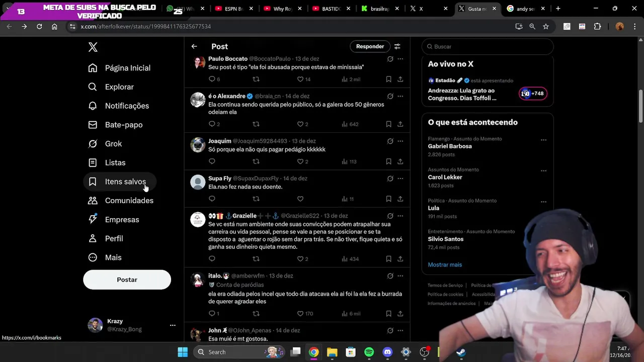This screenshot has height=362, width=644.
Task: Open more options on é o Alexandre's reply
Action: [x=400, y=96]
